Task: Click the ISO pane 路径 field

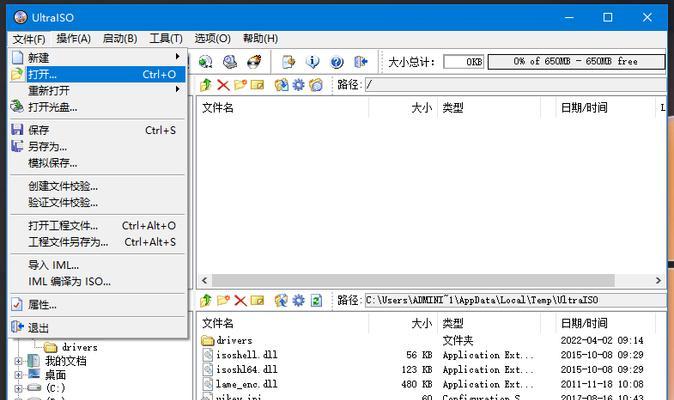Action: click(x=515, y=85)
